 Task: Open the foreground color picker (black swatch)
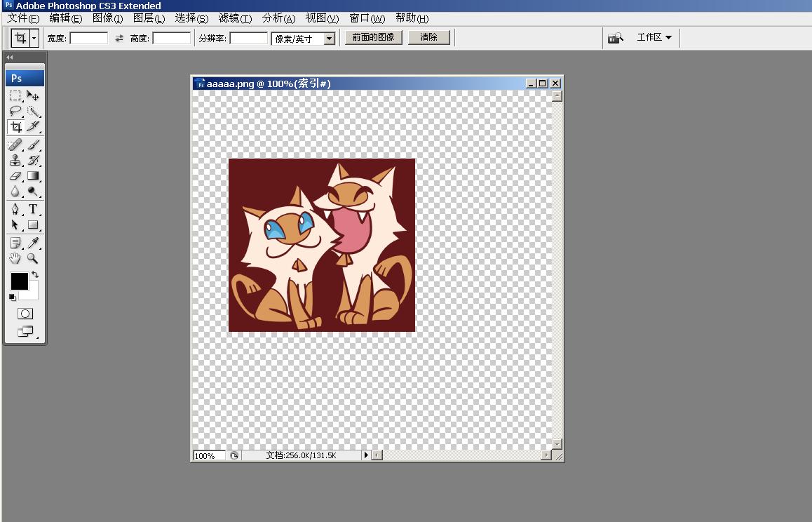click(19, 281)
